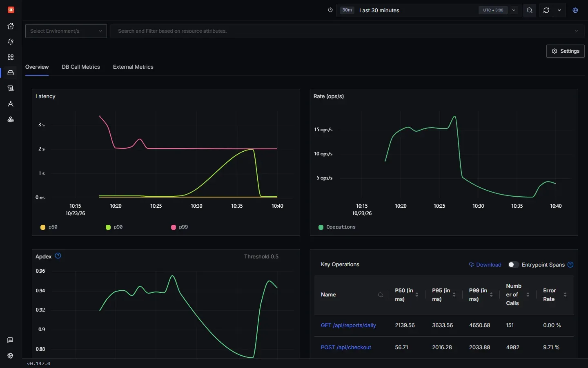Click the Settings button
Screen dimensions: 588x368
click(566, 51)
